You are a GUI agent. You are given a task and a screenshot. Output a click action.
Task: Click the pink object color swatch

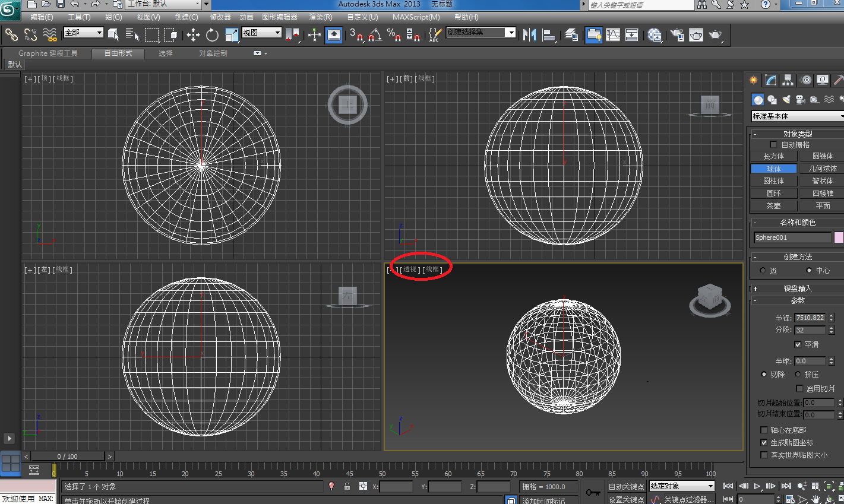click(x=839, y=237)
